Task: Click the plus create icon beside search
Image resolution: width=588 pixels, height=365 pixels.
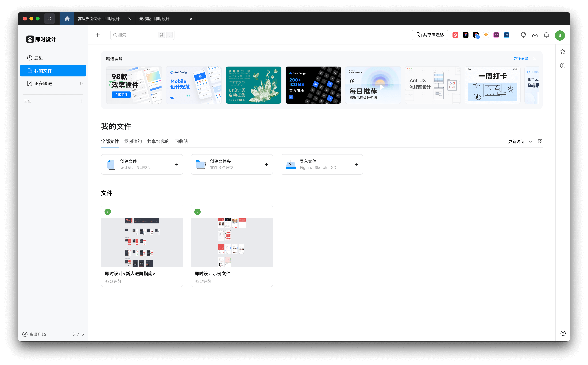Action: pos(98,35)
